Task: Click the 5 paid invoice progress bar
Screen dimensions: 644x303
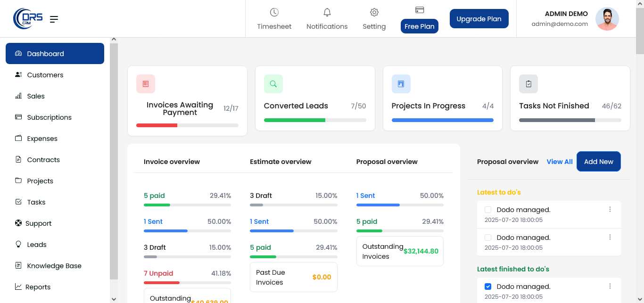Action: pyautogui.click(x=187, y=205)
